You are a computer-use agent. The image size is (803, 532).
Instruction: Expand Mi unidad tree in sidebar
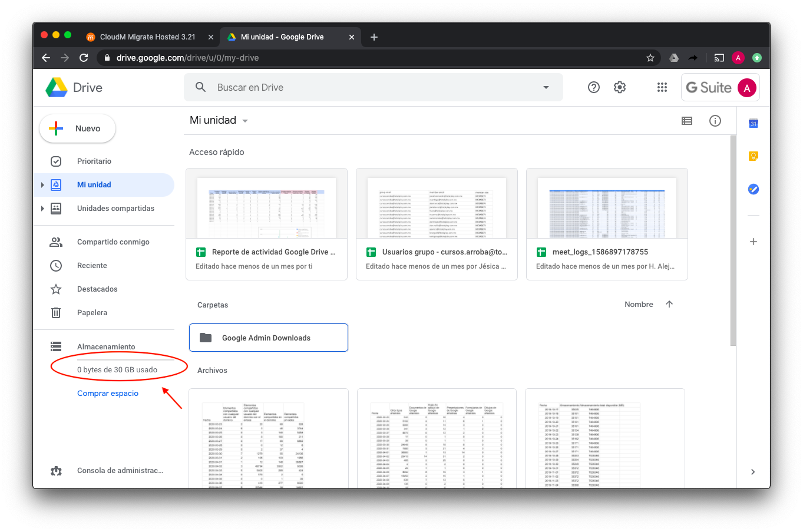42,185
